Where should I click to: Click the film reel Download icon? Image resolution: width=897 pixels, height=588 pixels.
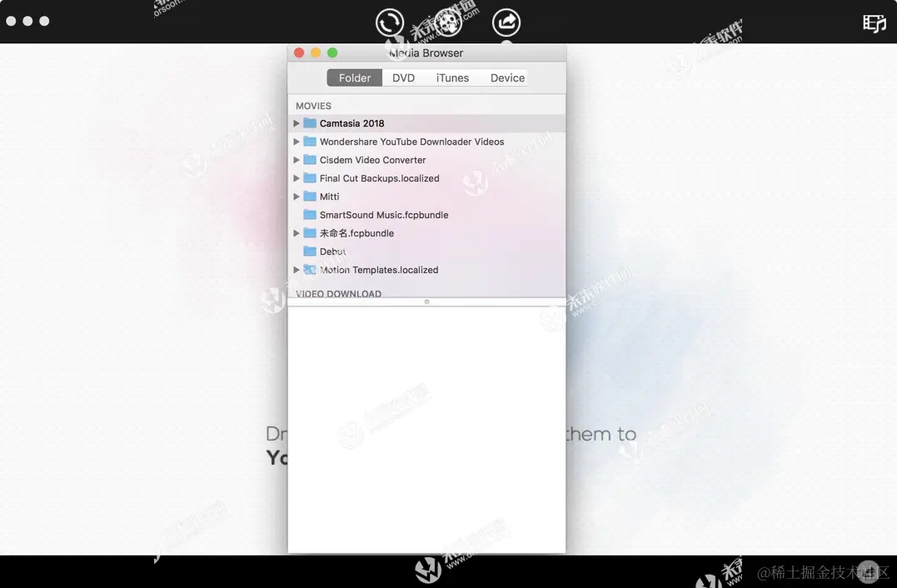[448, 22]
